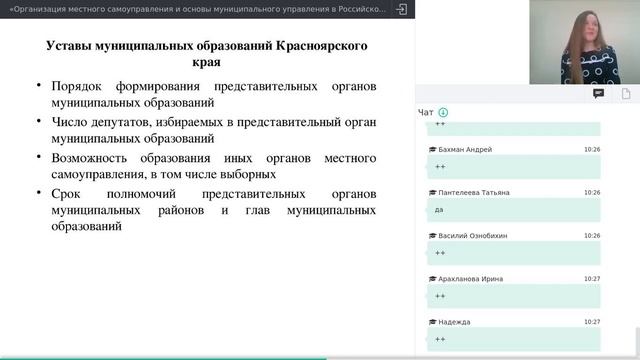Click the "Чат" label heading
This screenshot has height=360, width=640.
tap(425, 113)
